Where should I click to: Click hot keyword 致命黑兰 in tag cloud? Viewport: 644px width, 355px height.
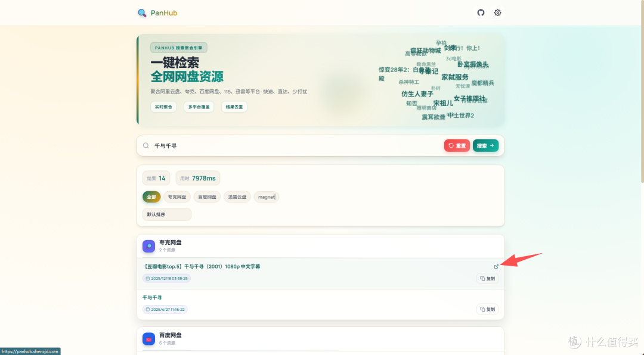pyautogui.click(x=426, y=64)
